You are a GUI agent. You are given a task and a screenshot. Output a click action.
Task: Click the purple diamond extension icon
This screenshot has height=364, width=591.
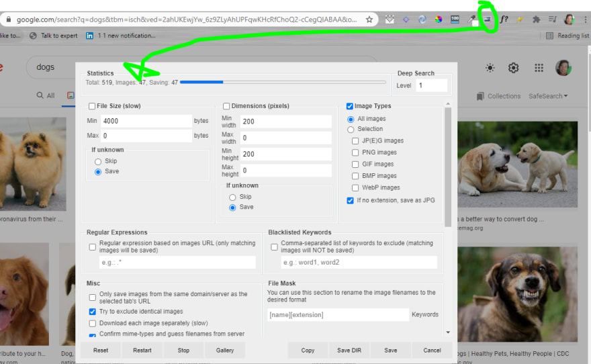[x=406, y=19]
